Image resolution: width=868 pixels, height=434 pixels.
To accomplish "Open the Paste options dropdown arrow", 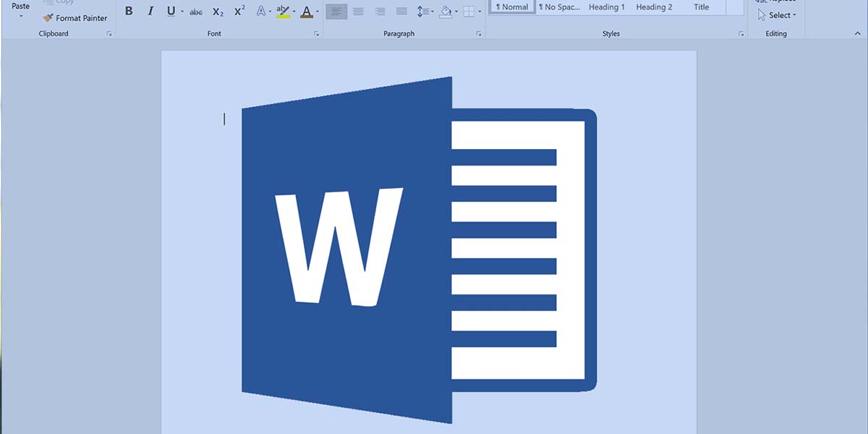I will point(20,16).
